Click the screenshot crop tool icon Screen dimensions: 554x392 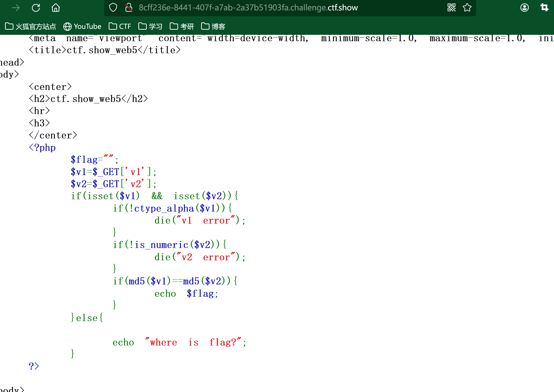544,8
